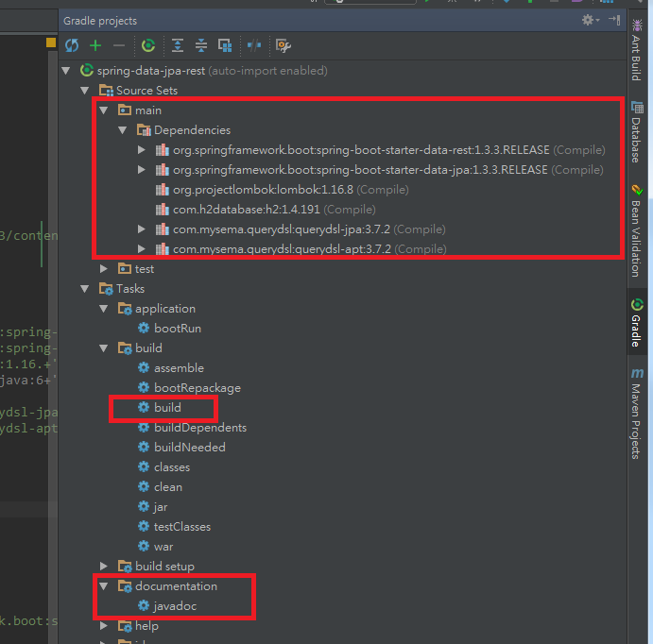The height and width of the screenshot is (644, 653).
Task: Click the yellow warning marker in editor
Action: click(51, 42)
